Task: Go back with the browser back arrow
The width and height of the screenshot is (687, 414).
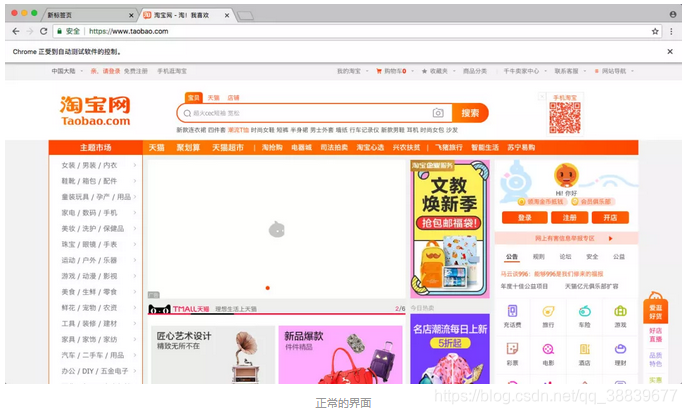Action: [16, 32]
